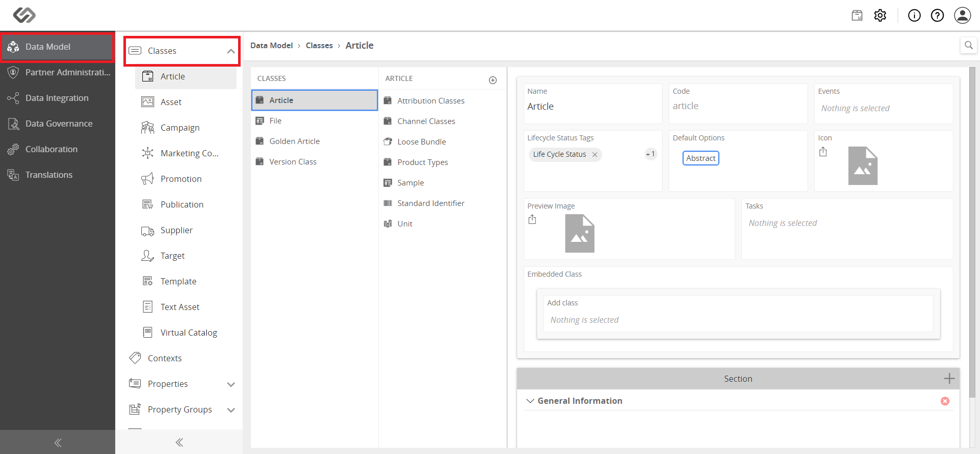
Task: Select Campaign class in submenu
Action: tap(186, 128)
